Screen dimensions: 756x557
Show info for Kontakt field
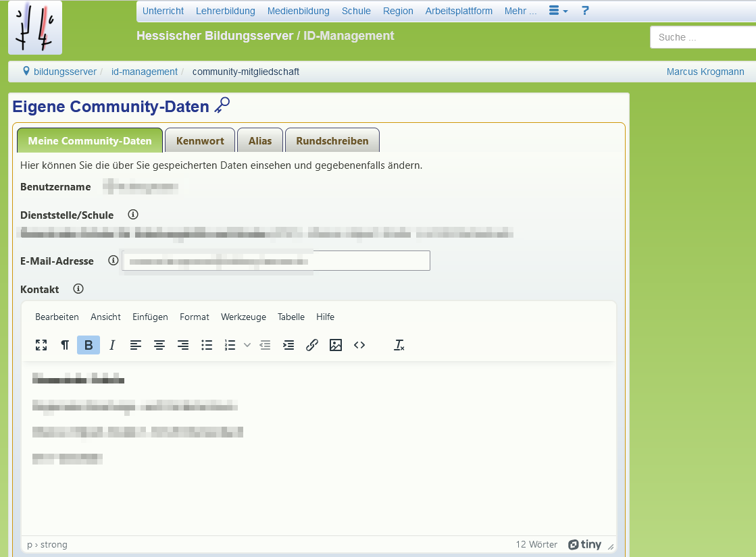pyautogui.click(x=78, y=288)
